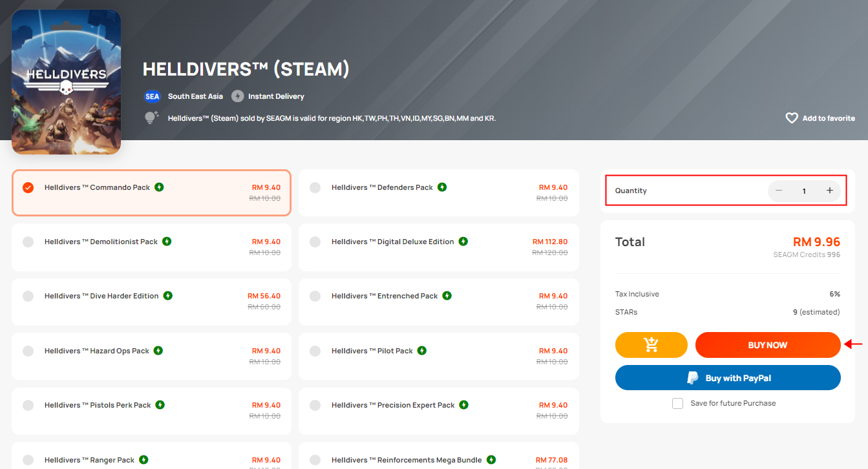Viewport: 868px width, 469px height.
Task: Select the Dive Harder Edition radio button
Action: tap(28, 296)
